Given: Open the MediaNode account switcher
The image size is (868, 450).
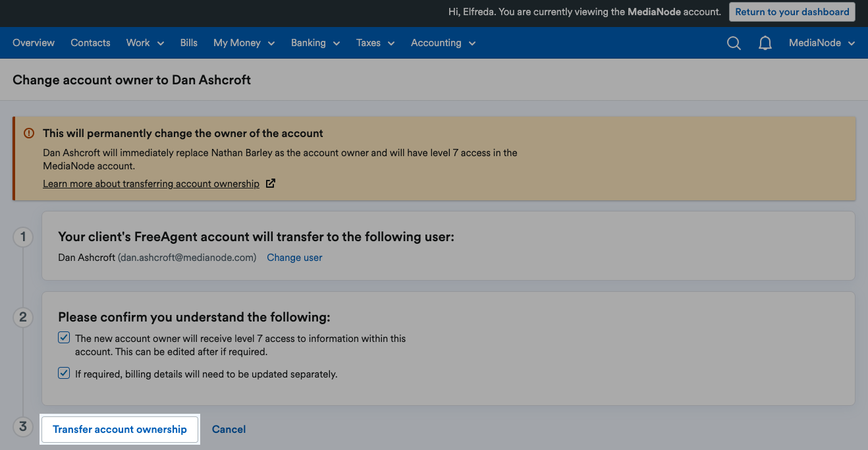Looking at the screenshot, I should pos(821,43).
